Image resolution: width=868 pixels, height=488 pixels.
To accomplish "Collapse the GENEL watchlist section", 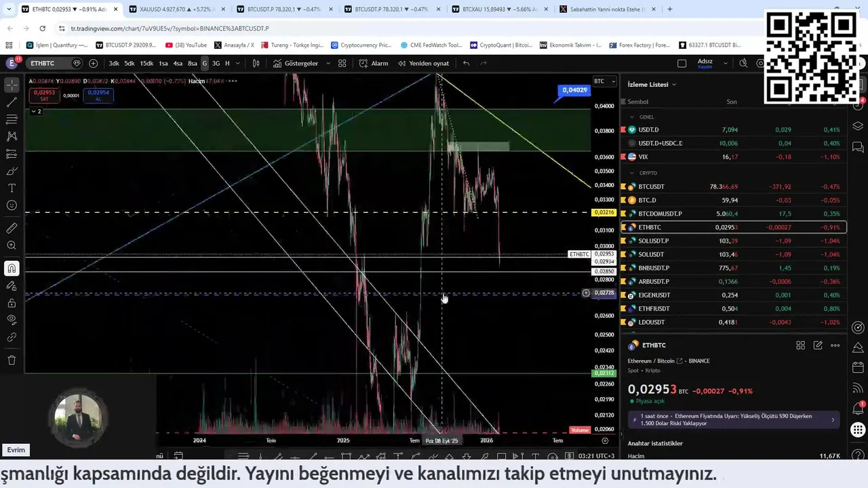I will pyautogui.click(x=632, y=117).
